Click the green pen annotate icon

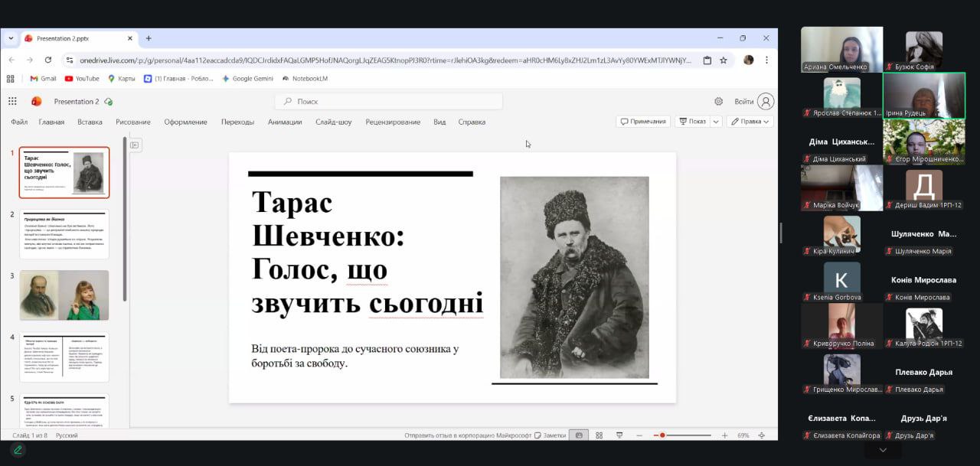coord(18,450)
